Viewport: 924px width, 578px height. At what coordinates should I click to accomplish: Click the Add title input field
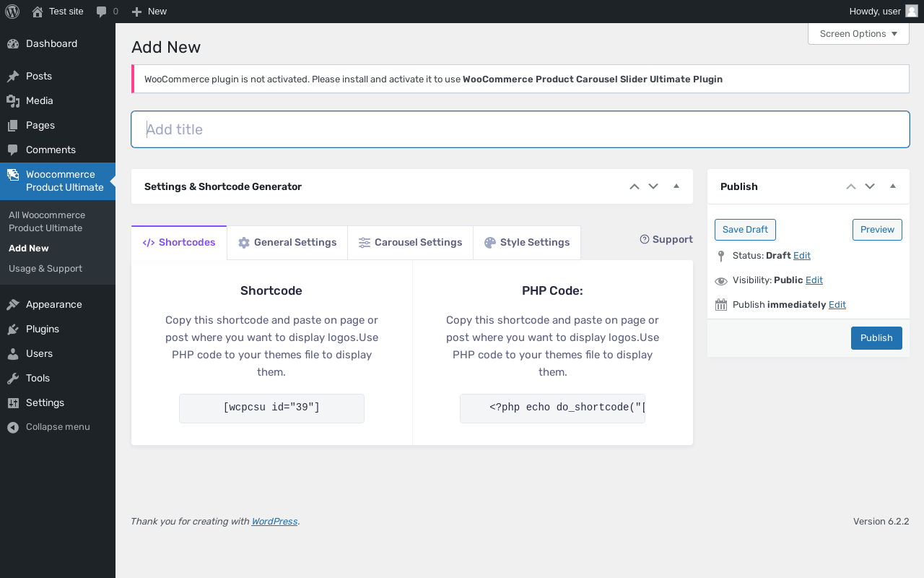tap(520, 129)
